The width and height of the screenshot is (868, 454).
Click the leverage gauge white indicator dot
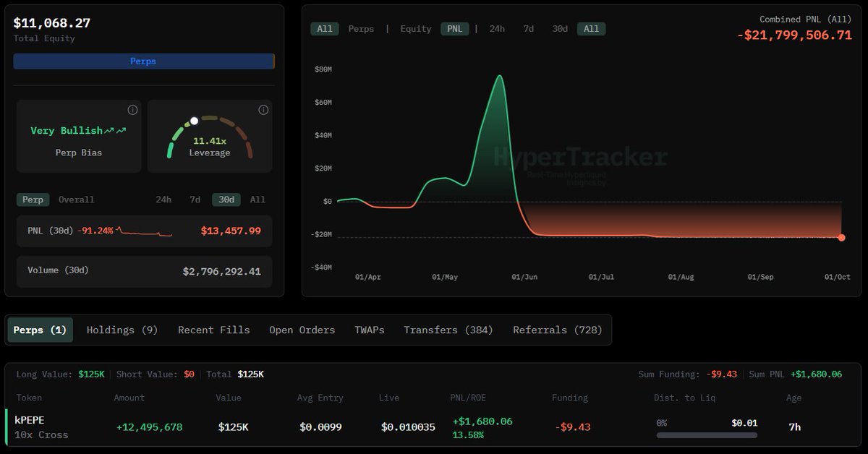tap(194, 121)
